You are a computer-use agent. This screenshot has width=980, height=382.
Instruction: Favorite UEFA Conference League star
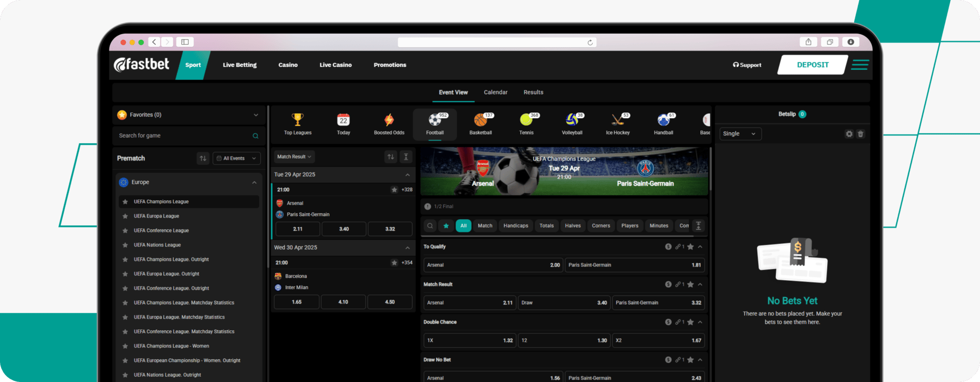pyautogui.click(x=125, y=231)
